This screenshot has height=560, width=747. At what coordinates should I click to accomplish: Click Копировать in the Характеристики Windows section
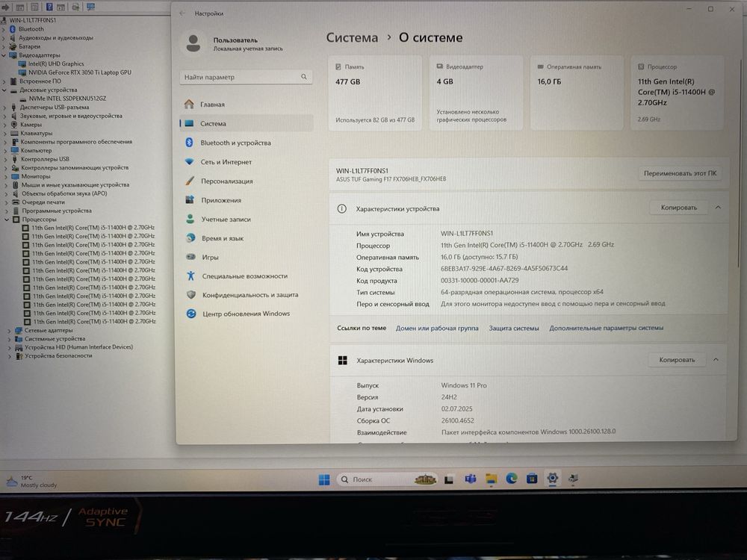click(x=677, y=360)
